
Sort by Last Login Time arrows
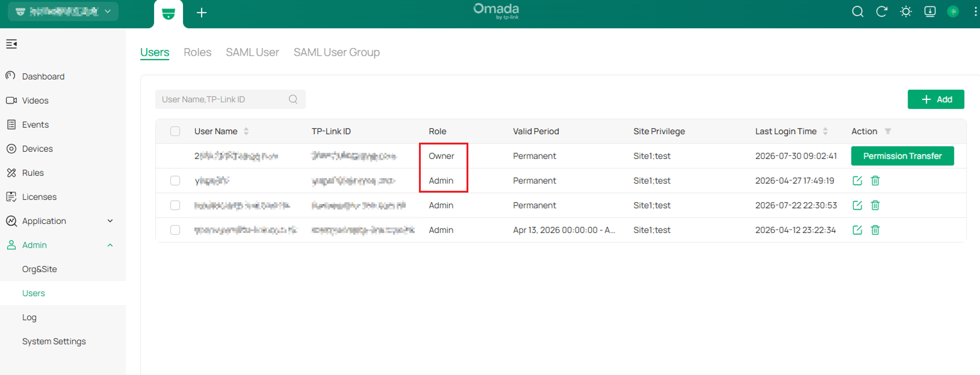[825, 131]
